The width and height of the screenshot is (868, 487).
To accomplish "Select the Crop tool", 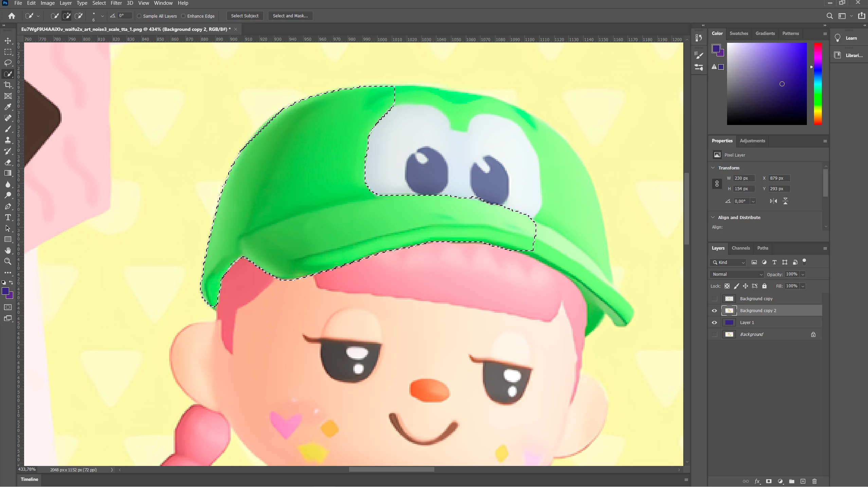I will [8, 85].
